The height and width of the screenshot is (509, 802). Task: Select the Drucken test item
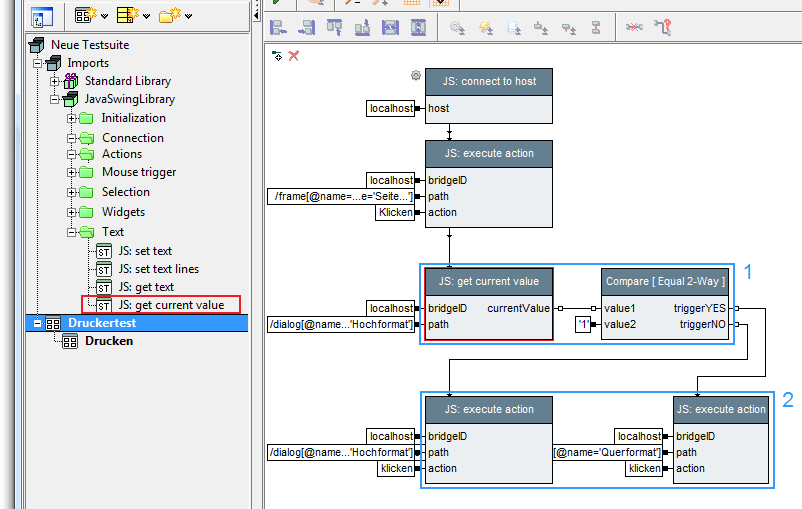110,341
